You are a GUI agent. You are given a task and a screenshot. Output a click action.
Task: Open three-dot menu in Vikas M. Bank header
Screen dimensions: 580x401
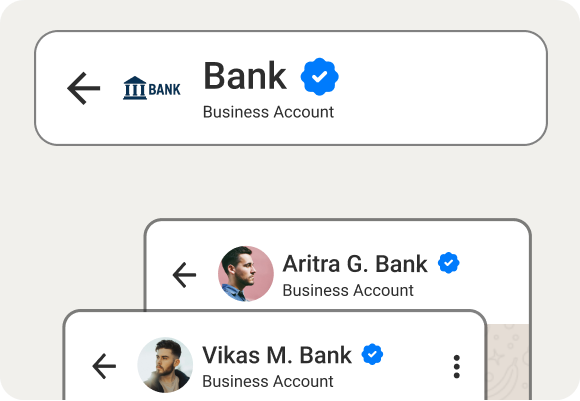tap(456, 367)
